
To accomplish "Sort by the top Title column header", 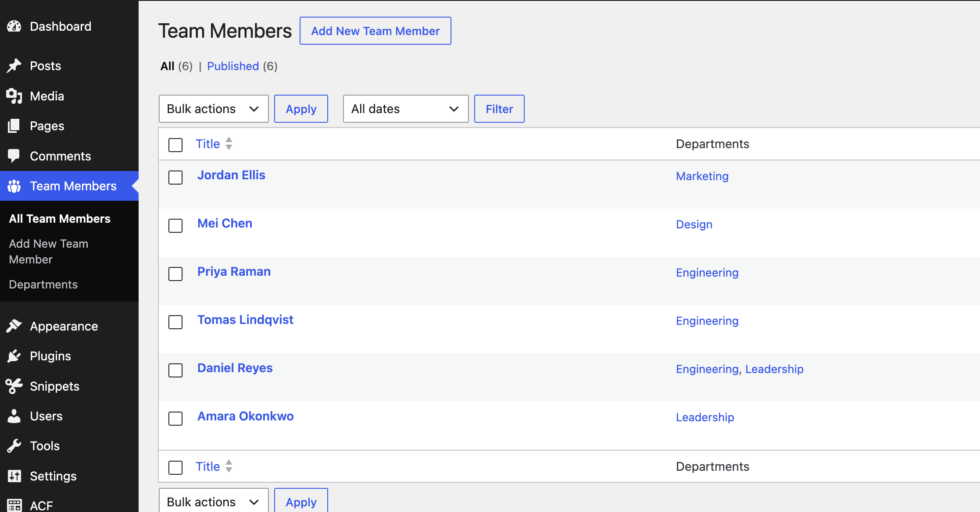I will point(208,144).
